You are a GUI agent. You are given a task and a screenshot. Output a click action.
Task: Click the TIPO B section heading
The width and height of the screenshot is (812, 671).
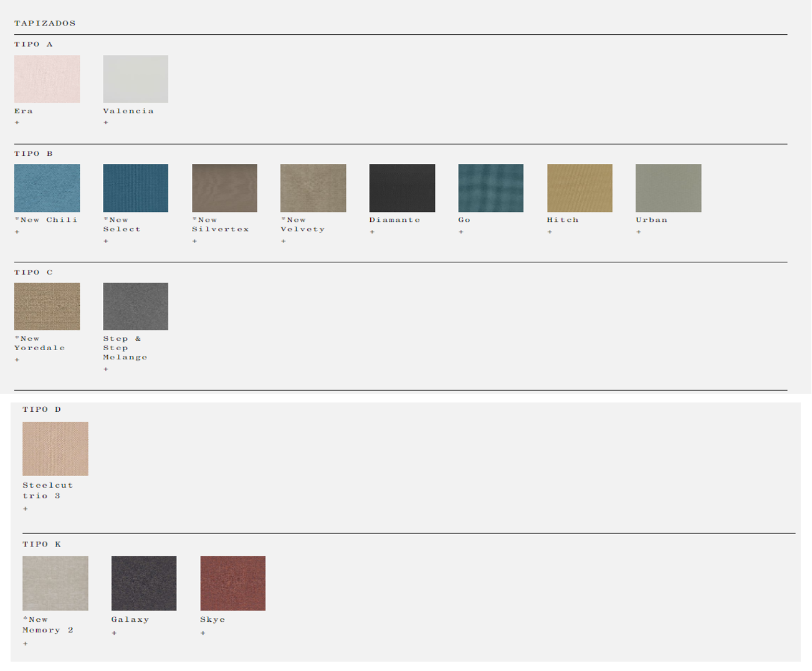(x=34, y=153)
